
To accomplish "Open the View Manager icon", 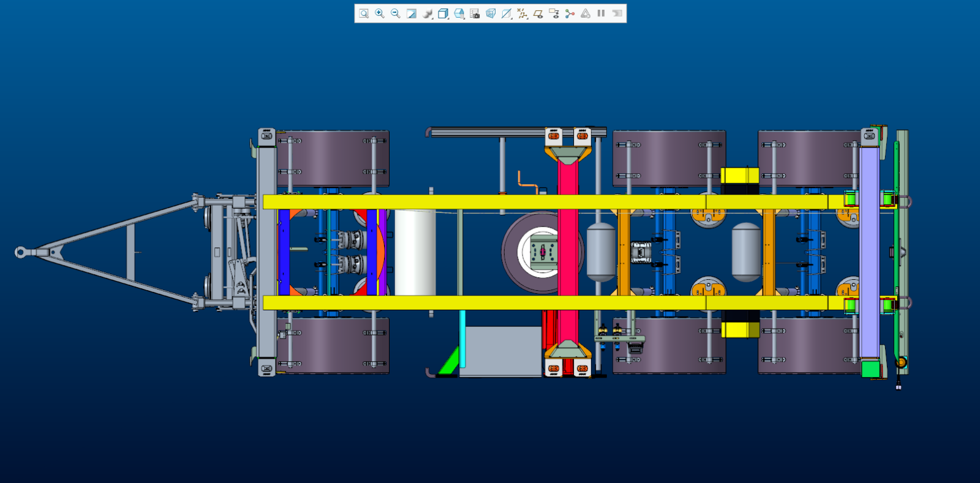I will pos(475,13).
